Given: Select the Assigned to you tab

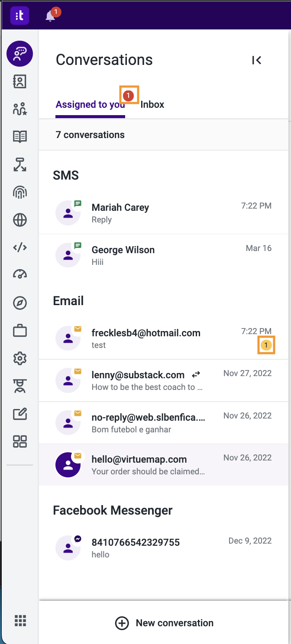Looking at the screenshot, I should (x=91, y=104).
